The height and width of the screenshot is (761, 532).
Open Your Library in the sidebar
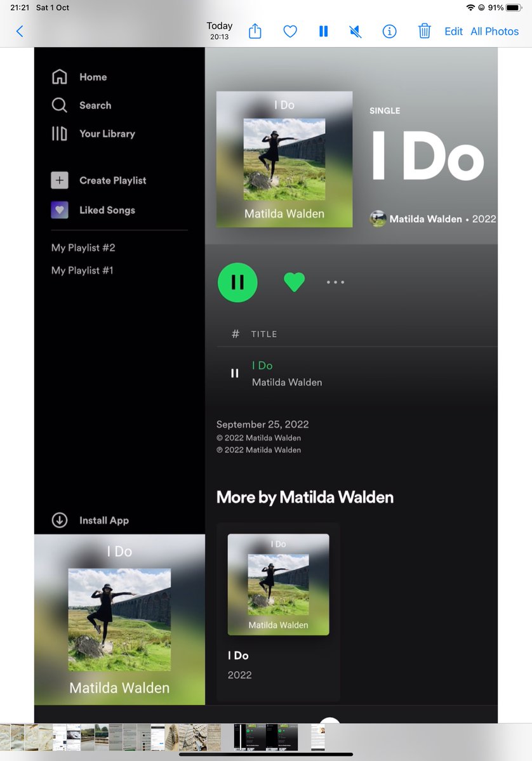pos(107,133)
